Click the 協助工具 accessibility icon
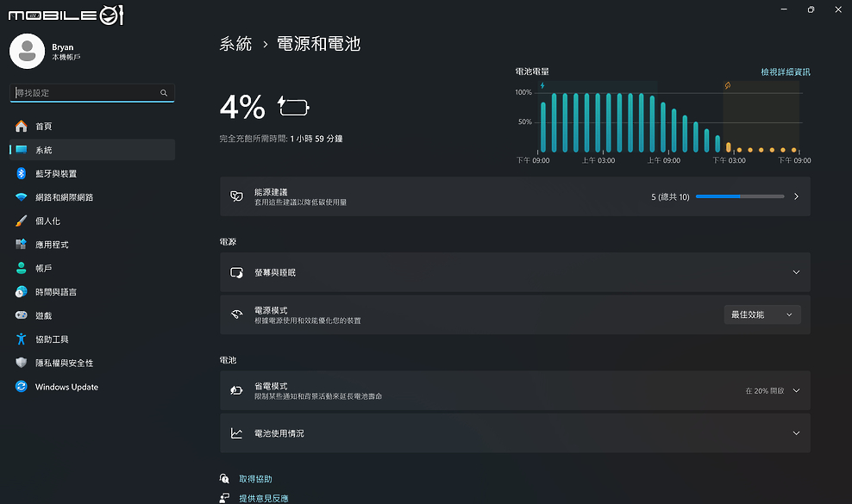Image resolution: width=852 pixels, height=504 pixels. click(x=22, y=339)
